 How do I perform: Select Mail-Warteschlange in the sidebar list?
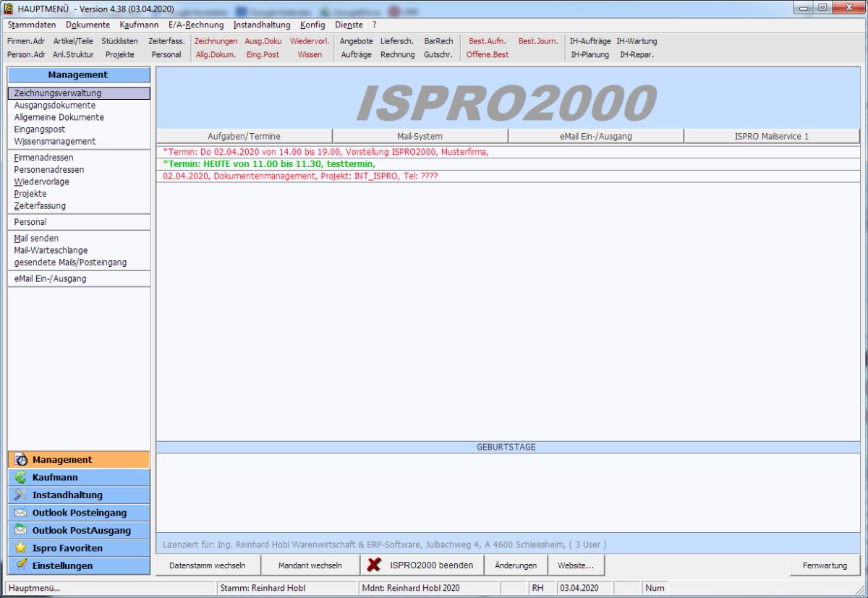pos(51,250)
